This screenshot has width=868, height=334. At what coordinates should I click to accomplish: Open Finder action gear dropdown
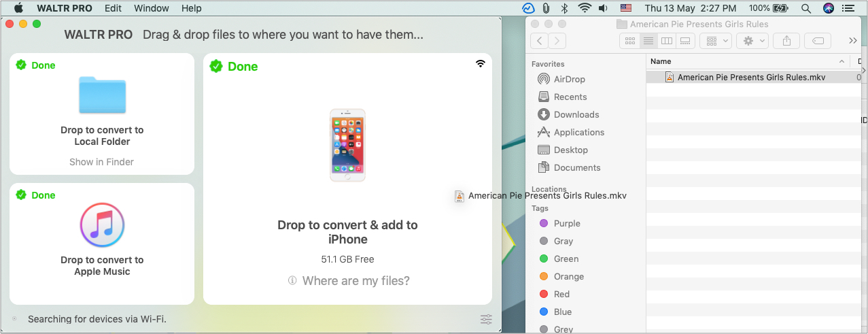(x=752, y=41)
